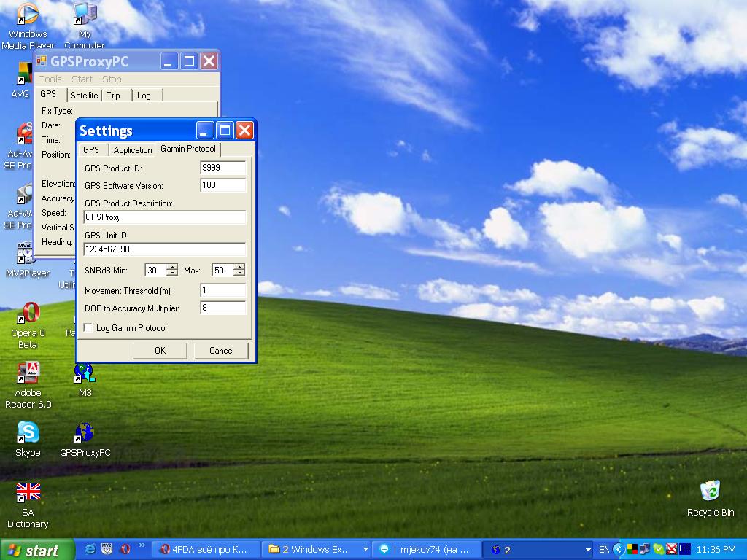Switch to the GPS tab in Settings
The image size is (747, 560).
[91, 150]
